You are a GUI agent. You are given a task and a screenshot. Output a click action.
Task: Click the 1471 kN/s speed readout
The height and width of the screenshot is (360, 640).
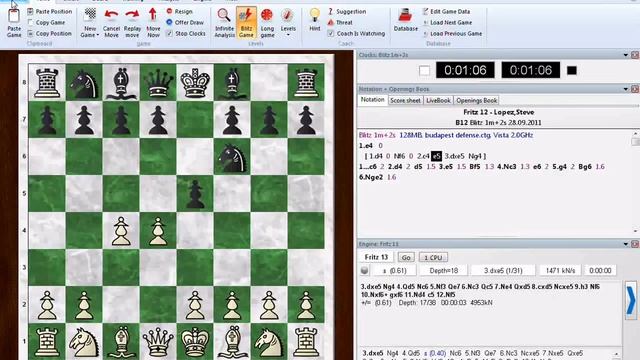pyautogui.click(x=560, y=270)
